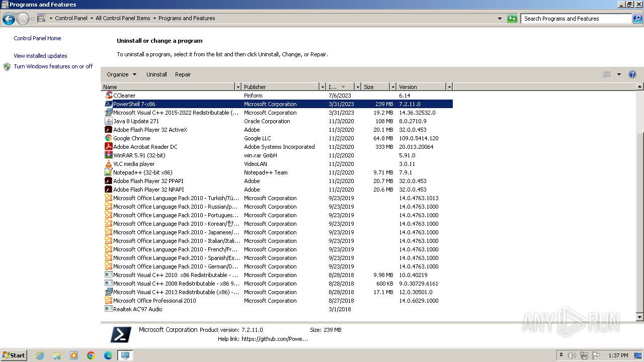Open the Version column filter dropdown
This screenshot has height=362, width=644.
click(449, 87)
